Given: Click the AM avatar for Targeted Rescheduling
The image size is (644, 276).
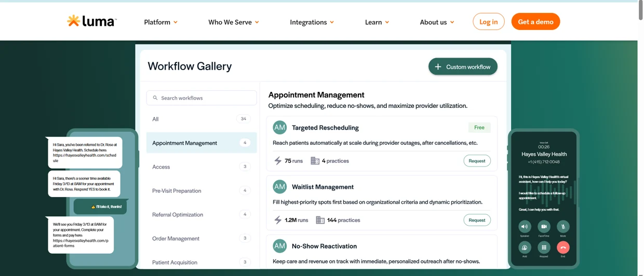Looking at the screenshot, I should pos(279,127).
